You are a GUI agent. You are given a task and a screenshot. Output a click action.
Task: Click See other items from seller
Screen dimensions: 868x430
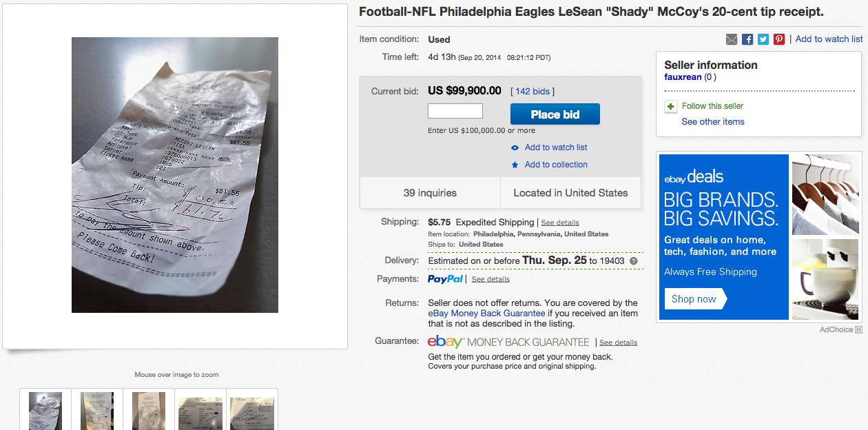[x=713, y=122]
